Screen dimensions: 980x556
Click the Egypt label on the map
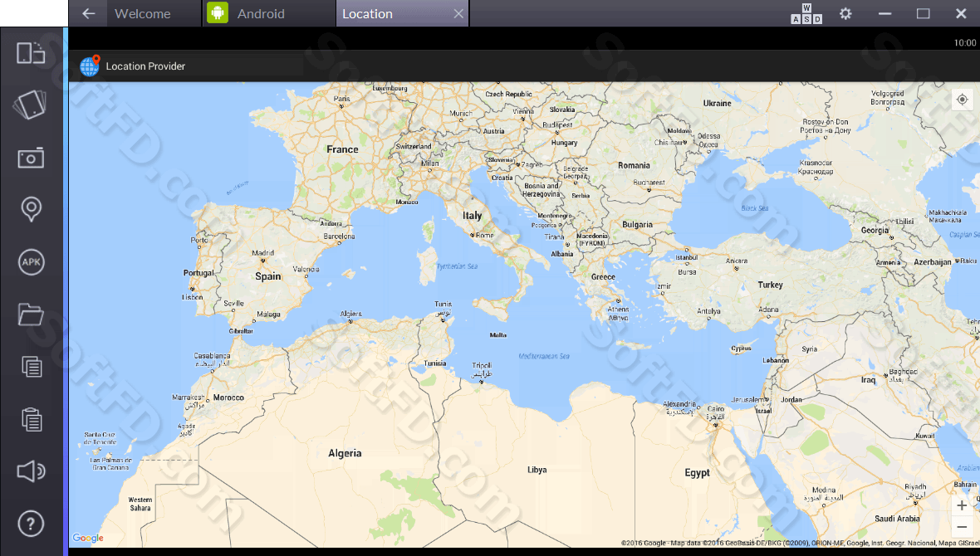697,473
